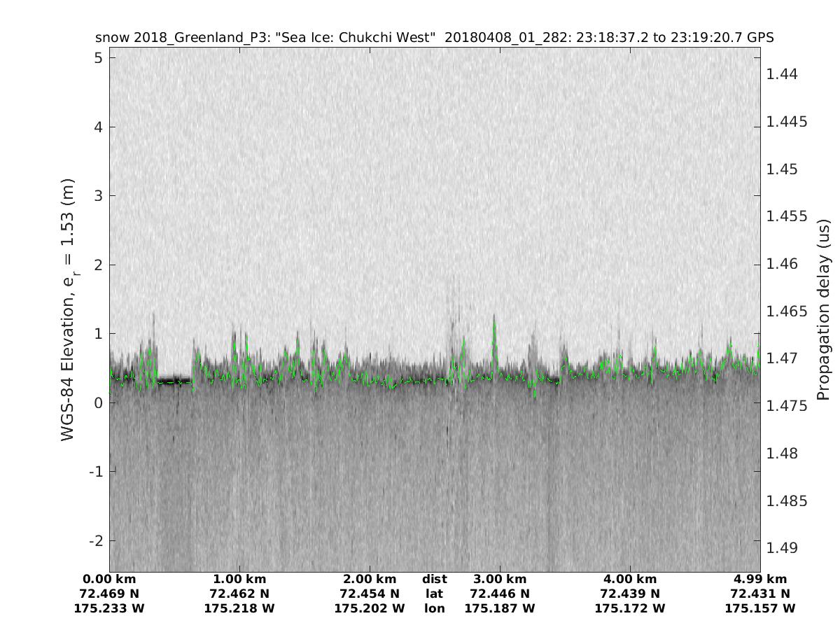Click the "dist" legend label below the axis

point(434,579)
